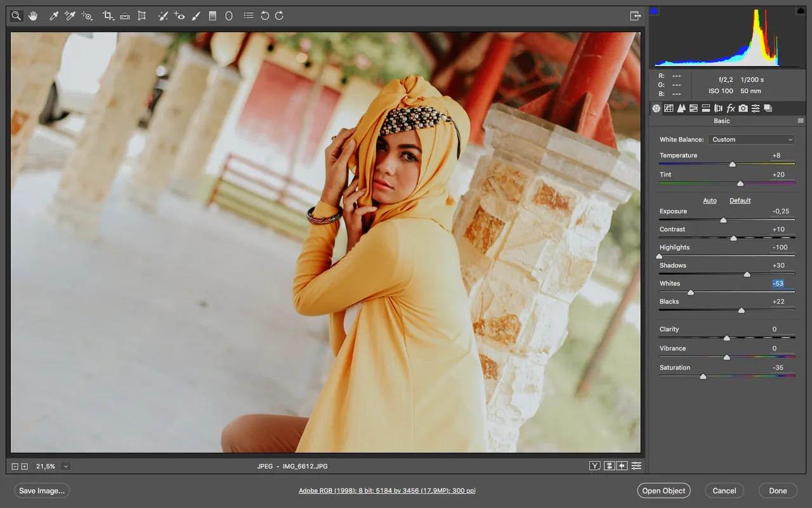
Task: Click the Exposure slider handle
Action: (x=723, y=220)
